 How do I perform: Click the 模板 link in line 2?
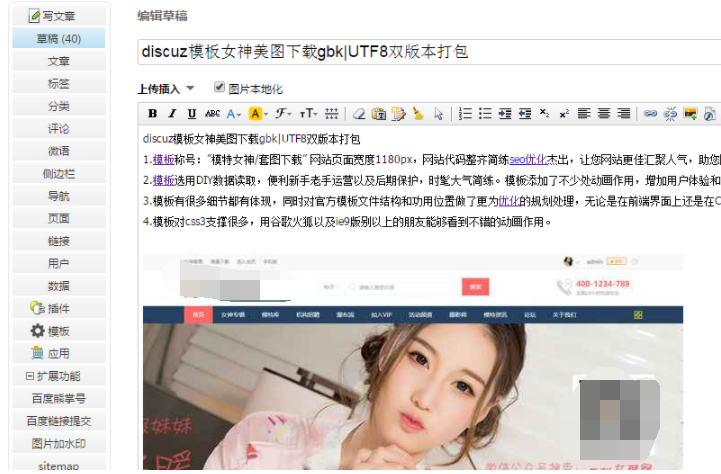[163, 181]
